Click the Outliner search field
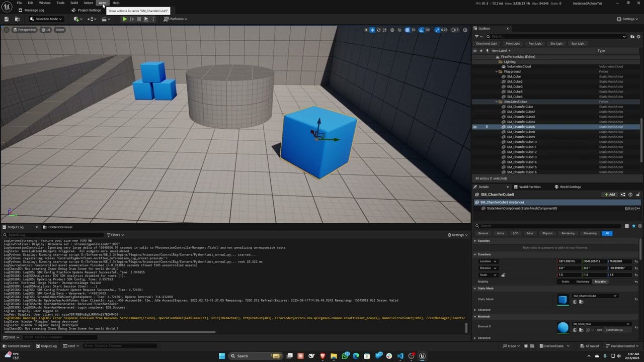 (556, 36)
